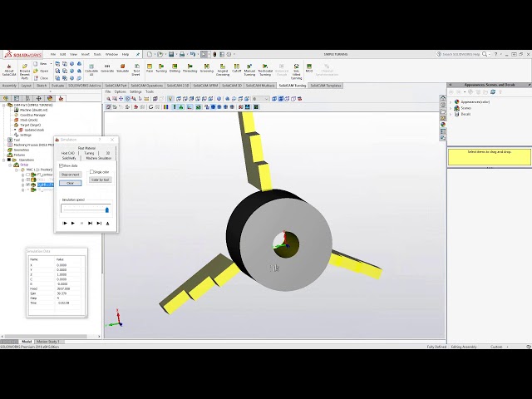Screen dimensions: 532x399
Task: Click the Model tab at bottom
Action: 27,342
